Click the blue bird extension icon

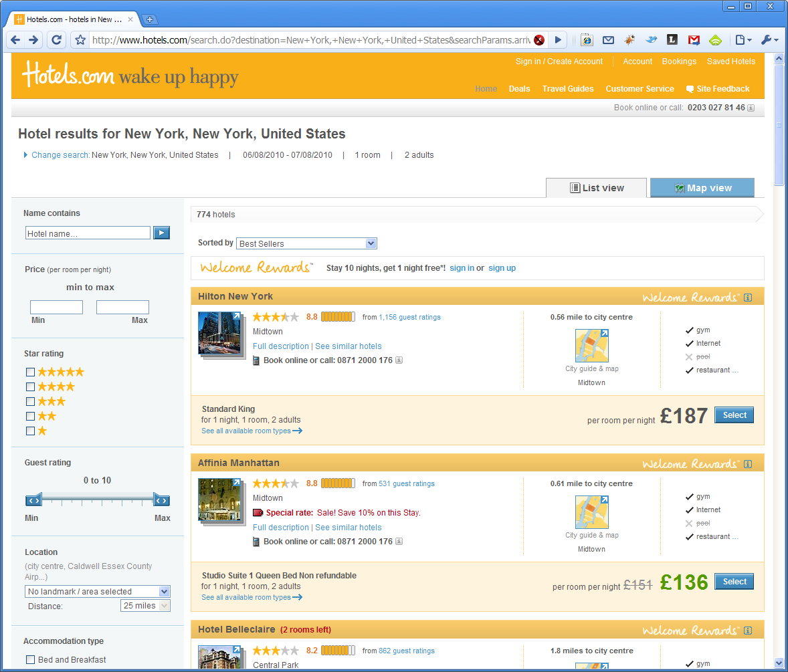(652, 39)
